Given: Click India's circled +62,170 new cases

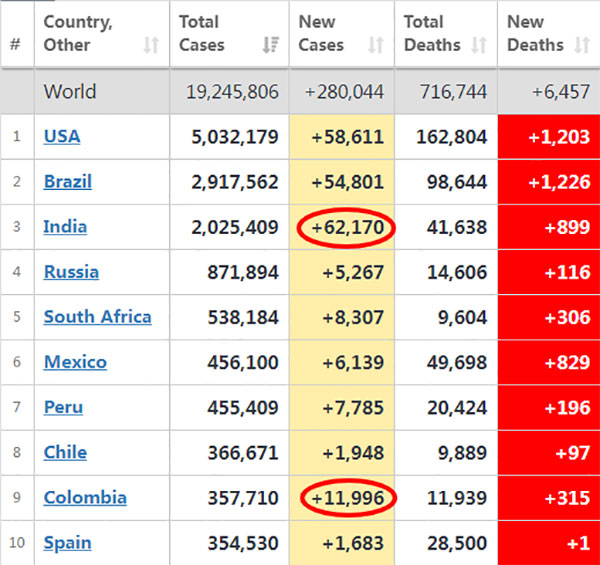Looking at the screenshot, I should point(346,228).
